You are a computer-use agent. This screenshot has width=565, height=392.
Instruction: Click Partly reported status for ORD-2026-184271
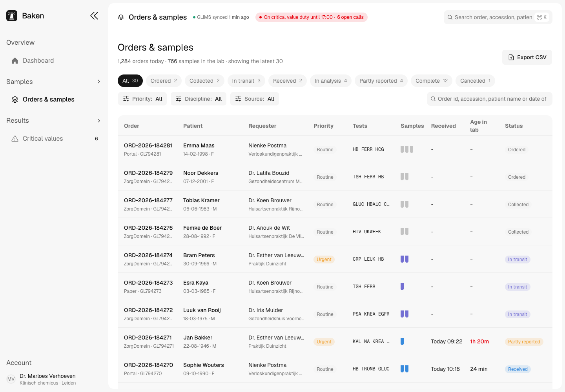[x=524, y=342]
